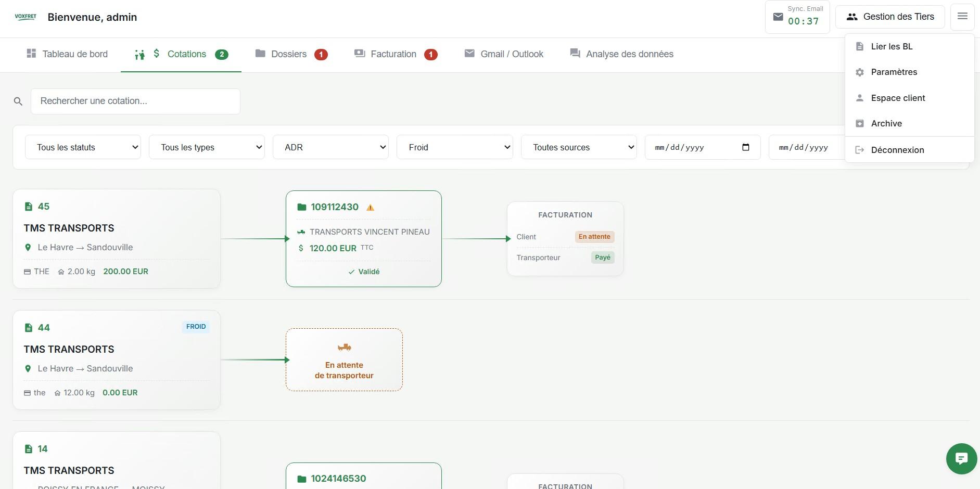980x489 pixels.
Task: Click the Rechercher une cotation search field
Action: tap(135, 101)
